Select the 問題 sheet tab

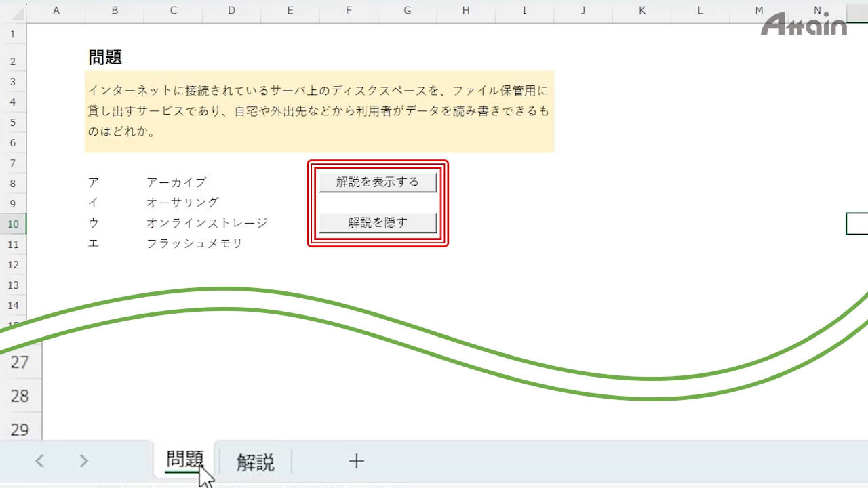[184, 460]
